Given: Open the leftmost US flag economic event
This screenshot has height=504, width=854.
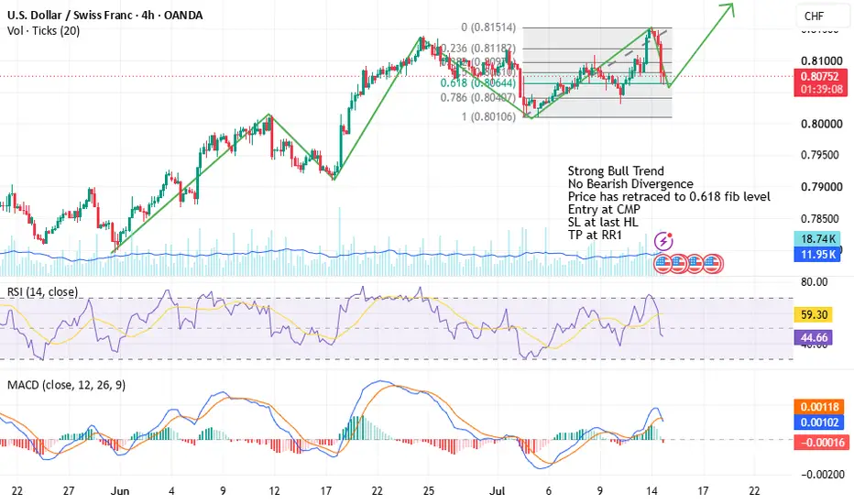Looking at the screenshot, I should coord(662,264).
